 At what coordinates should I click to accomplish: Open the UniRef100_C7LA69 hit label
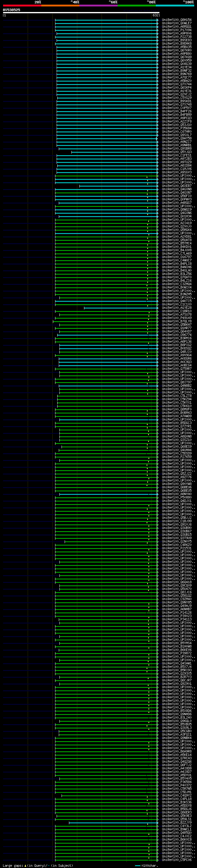[x=177, y=254]
